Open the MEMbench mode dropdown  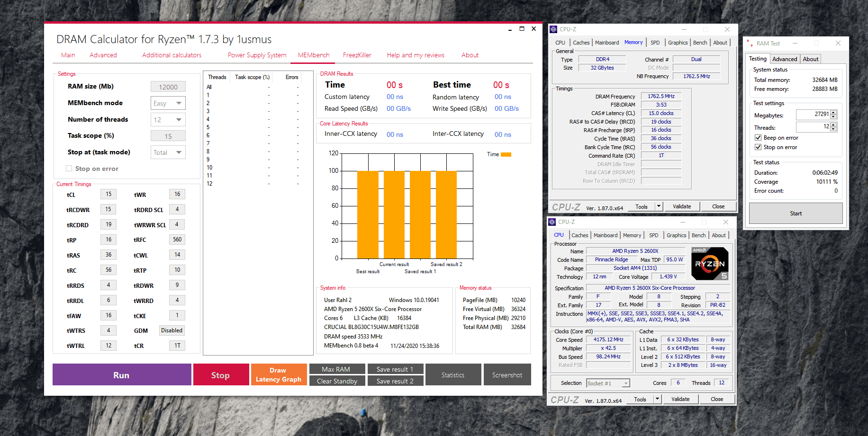pos(168,103)
